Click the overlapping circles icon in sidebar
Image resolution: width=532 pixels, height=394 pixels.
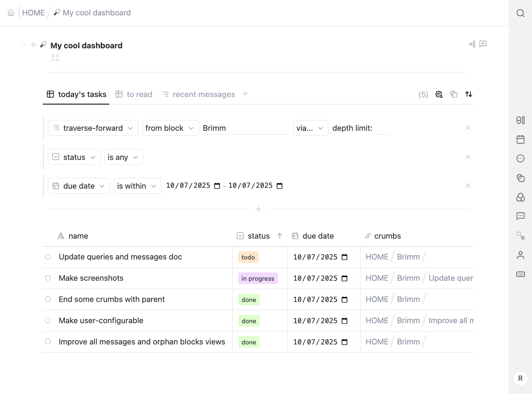point(520,197)
